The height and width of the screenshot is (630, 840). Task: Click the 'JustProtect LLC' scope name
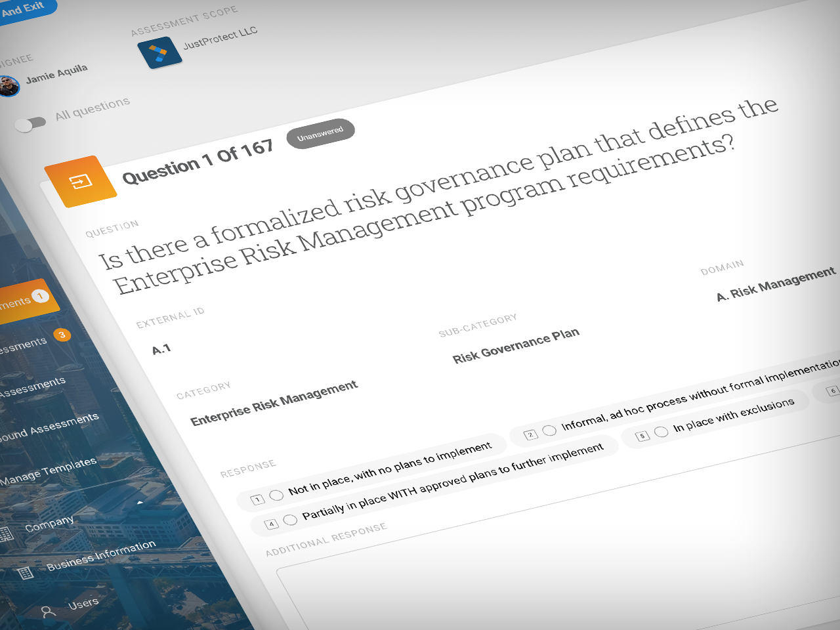(220, 37)
